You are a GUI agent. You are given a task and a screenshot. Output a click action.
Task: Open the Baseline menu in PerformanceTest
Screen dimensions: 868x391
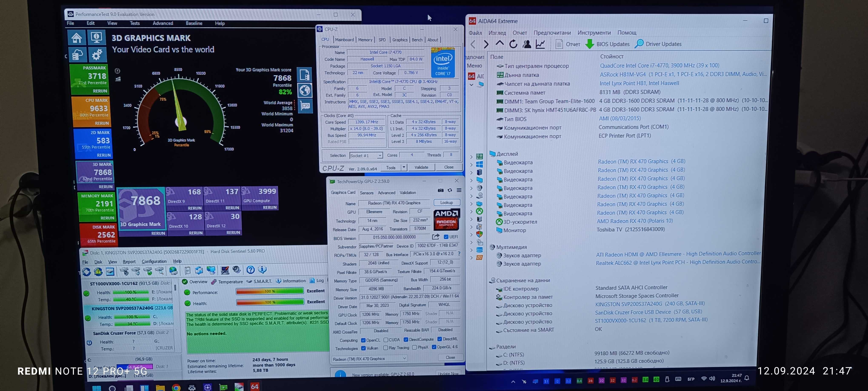[194, 23]
